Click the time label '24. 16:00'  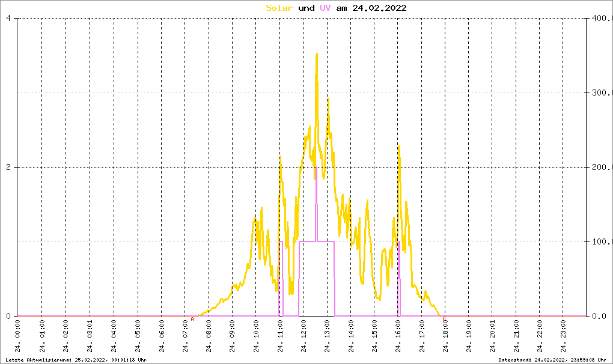(398, 336)
